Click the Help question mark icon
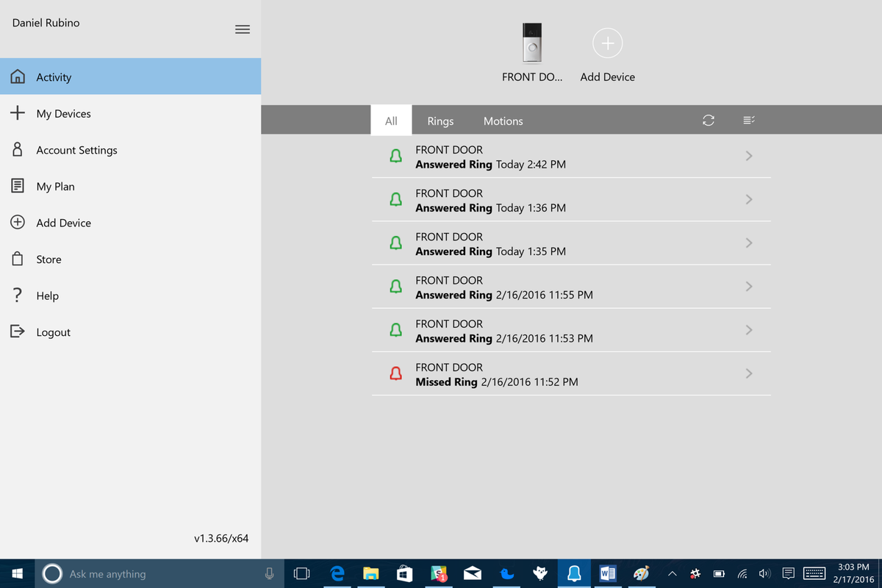The width and height of the screenshot is (882, 588). (x=18, y=295)
